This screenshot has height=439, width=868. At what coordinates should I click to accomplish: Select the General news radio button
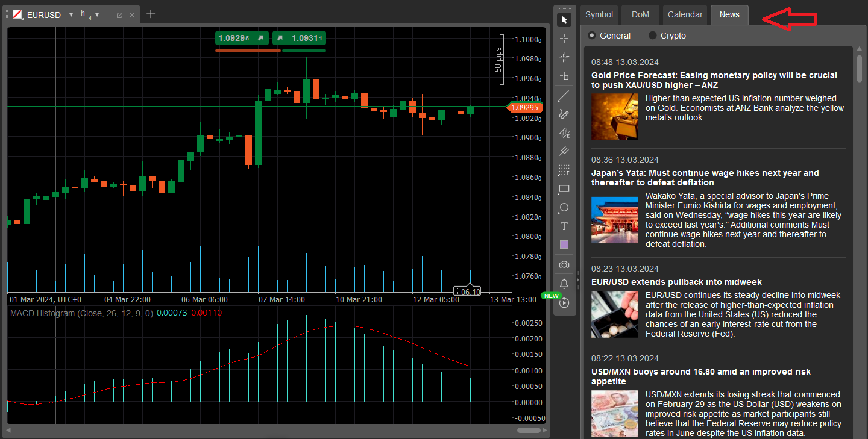pyautogui.click(x=592, y=36)
